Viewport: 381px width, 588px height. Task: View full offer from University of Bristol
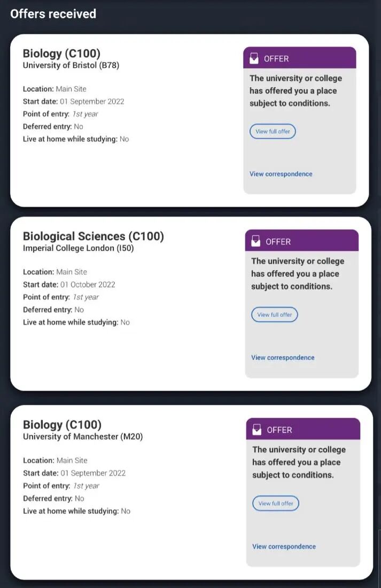tap(273, 131)
